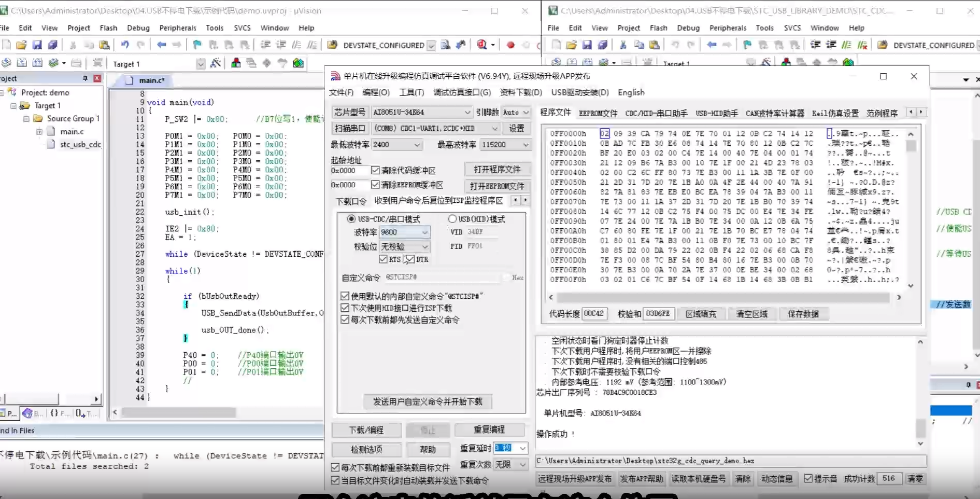Screen dimensions: 980x499
Task: Toggle 下次使用HID接口进行ISP下载 checkbox
Action: (x=345, y=308)
